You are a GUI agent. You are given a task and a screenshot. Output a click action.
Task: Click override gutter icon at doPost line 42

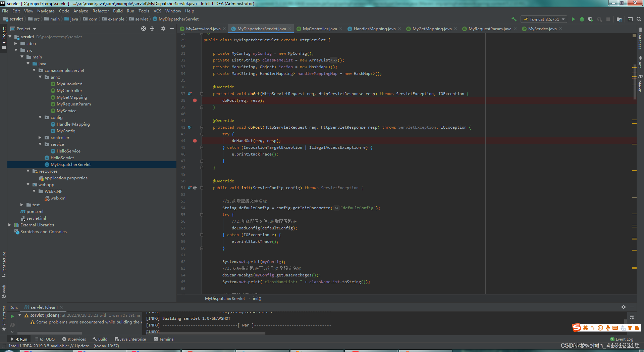coord(190,127)
